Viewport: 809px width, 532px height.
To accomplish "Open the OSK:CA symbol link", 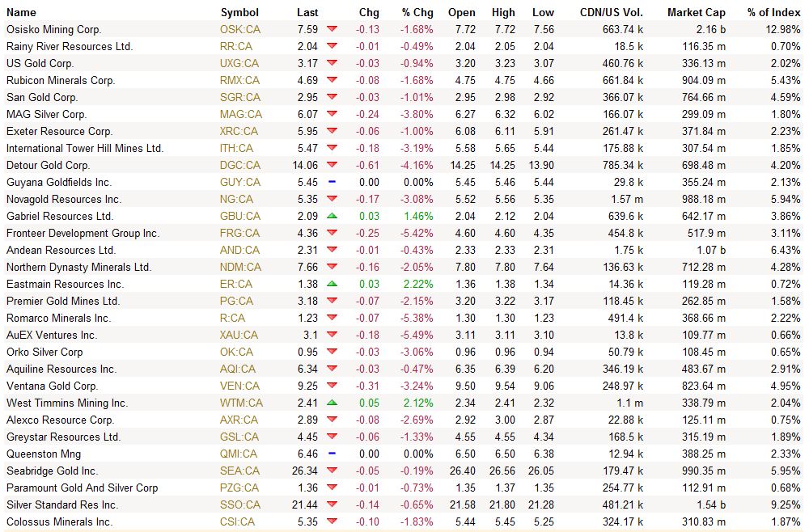I will point(239,29).
